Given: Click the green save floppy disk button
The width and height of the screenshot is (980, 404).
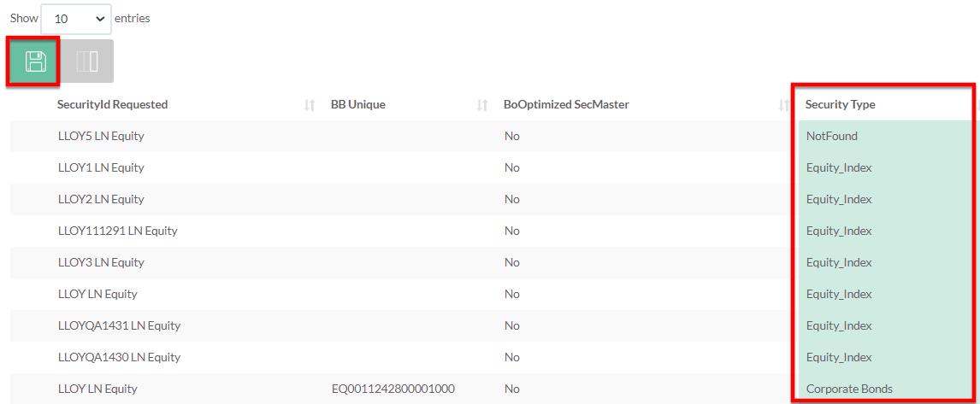Looking at the screenshot, I should pyautogui.click(x=35, y=61).
